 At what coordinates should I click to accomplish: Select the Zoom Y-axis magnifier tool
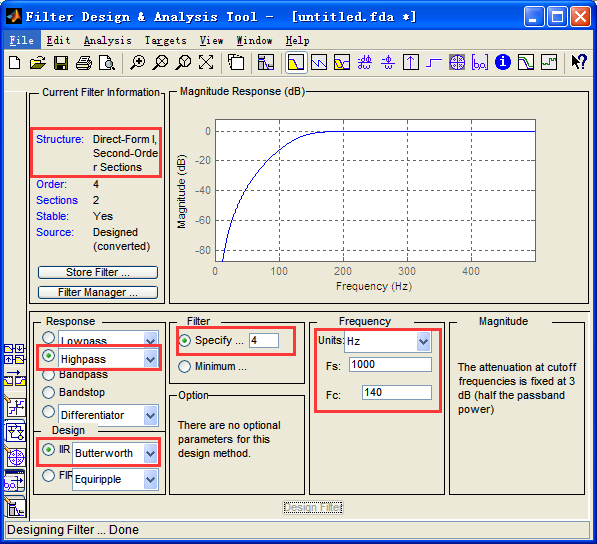point(183,62)
